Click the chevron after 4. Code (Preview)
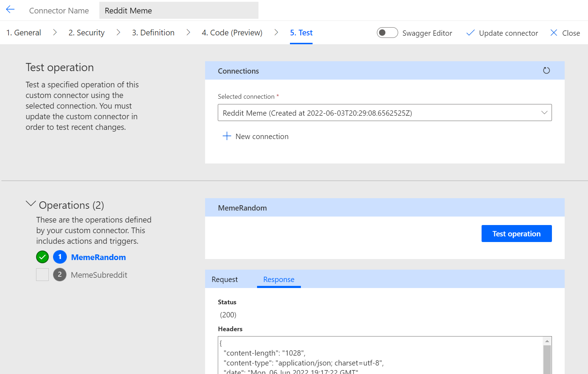The image size is (588, 374). tap(276, 33)
